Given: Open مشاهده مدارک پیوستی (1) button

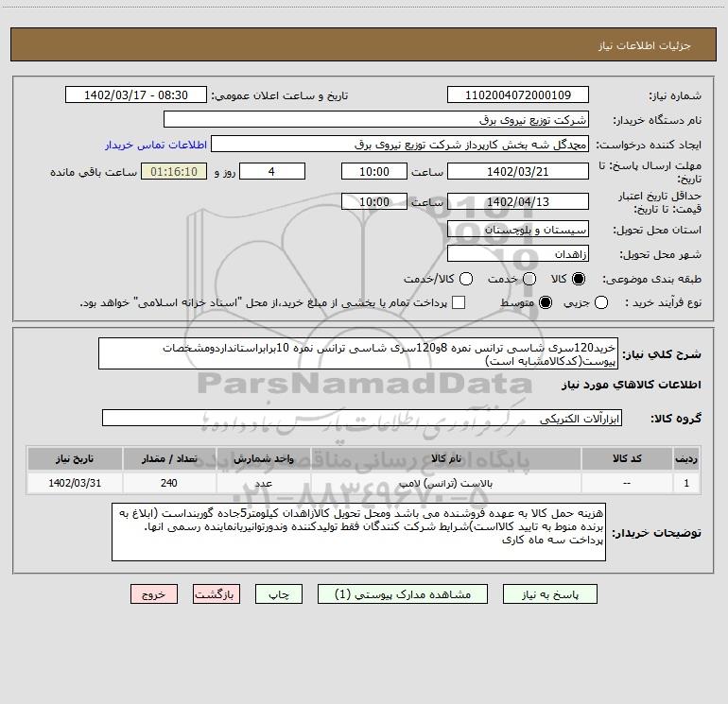Looking at the screenshot, I should (403, 594).
